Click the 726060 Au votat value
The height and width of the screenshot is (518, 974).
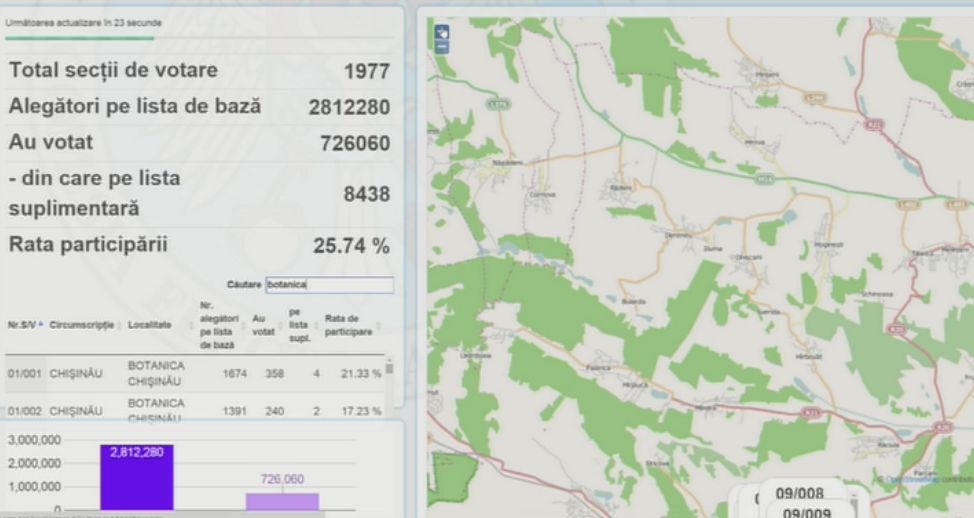click(x=355, y=143)
